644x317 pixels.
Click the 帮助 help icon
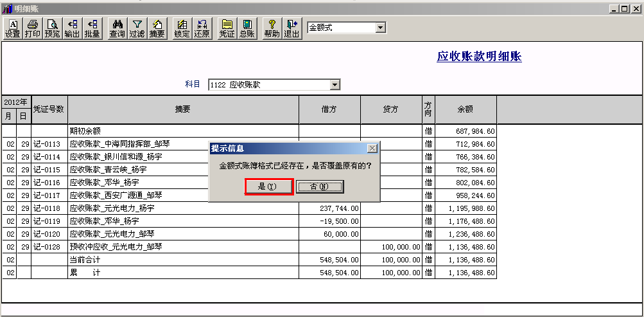[x=272, y=28]
